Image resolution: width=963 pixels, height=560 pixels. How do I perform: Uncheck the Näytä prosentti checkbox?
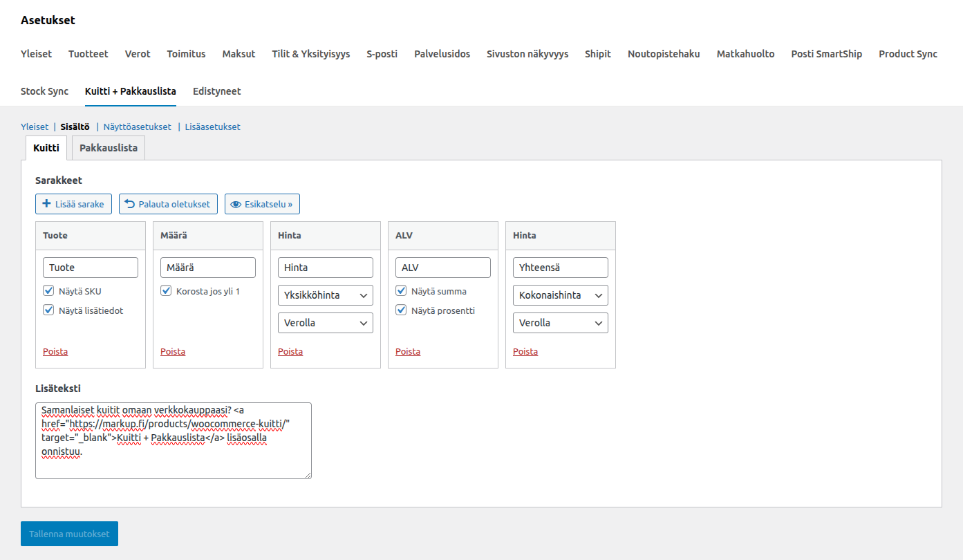tap(401, 310)
